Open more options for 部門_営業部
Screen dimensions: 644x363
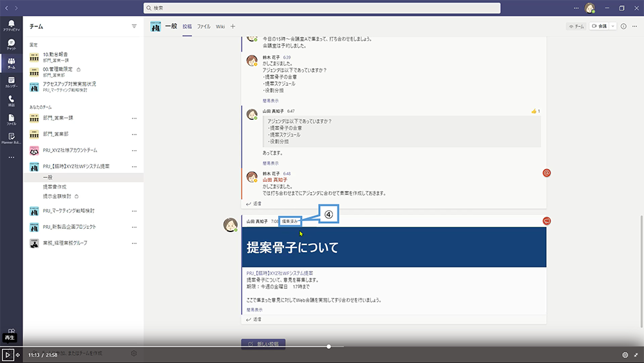click(x=134, y=134)
